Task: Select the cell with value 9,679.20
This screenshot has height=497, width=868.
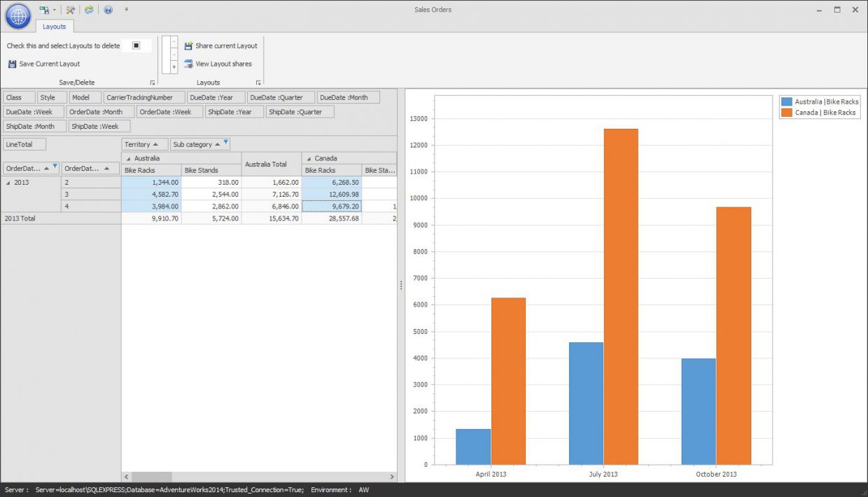Action: click(332, 206)
